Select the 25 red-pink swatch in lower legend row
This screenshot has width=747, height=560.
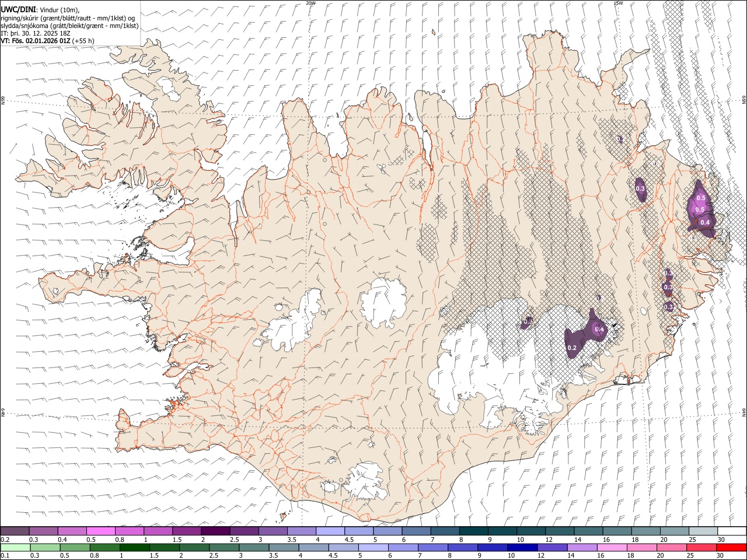click(701, 547)
